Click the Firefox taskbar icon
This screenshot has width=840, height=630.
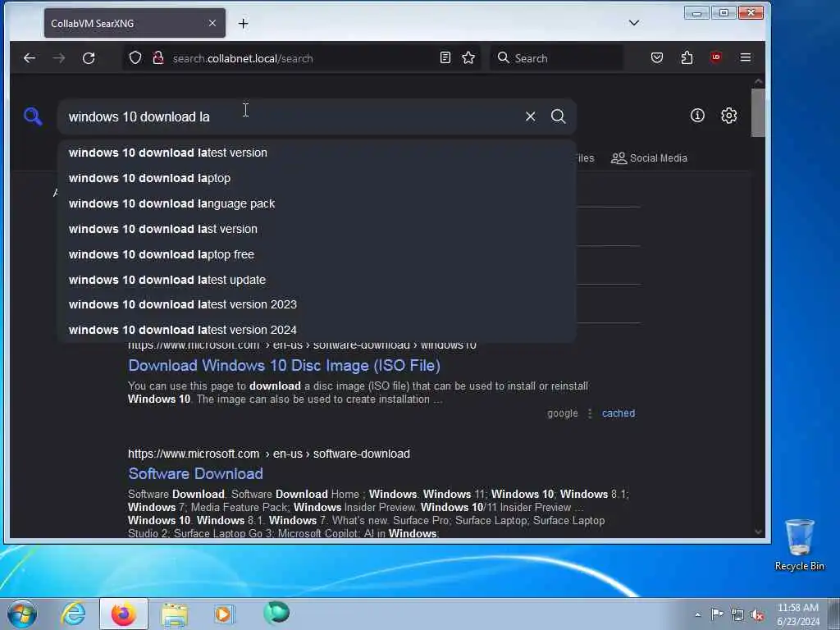(x=123, y=614)
